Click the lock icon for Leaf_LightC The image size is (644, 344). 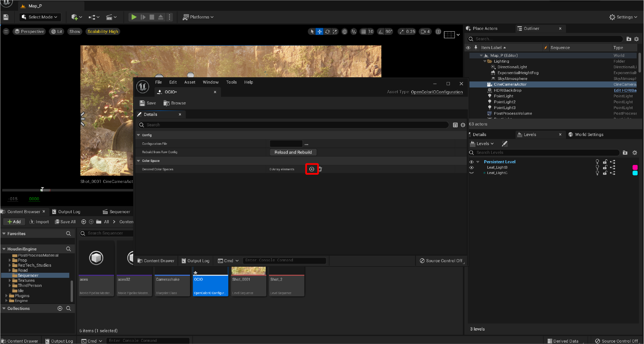[605, 173]
